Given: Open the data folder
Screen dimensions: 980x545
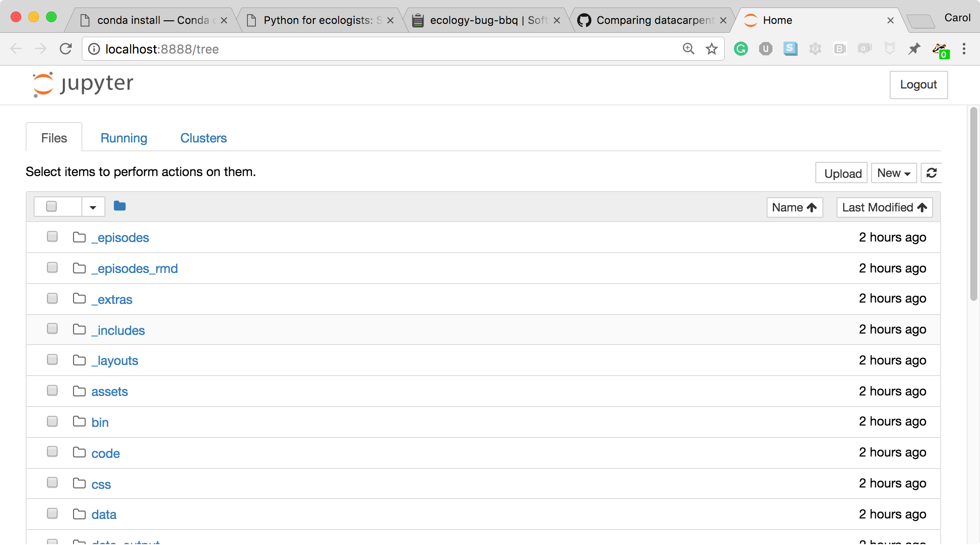Looking at the screenshot, I should [x=104, y=514].
